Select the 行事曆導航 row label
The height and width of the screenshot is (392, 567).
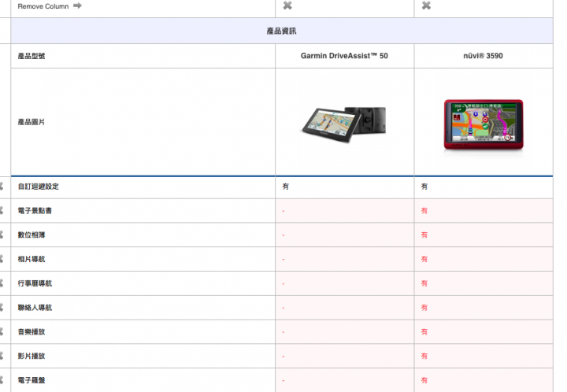coord(35,283)
